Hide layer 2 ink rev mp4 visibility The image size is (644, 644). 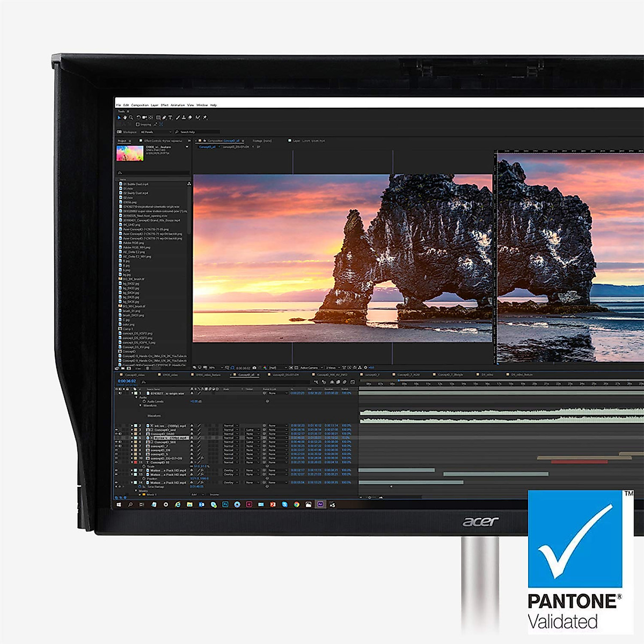116,425
